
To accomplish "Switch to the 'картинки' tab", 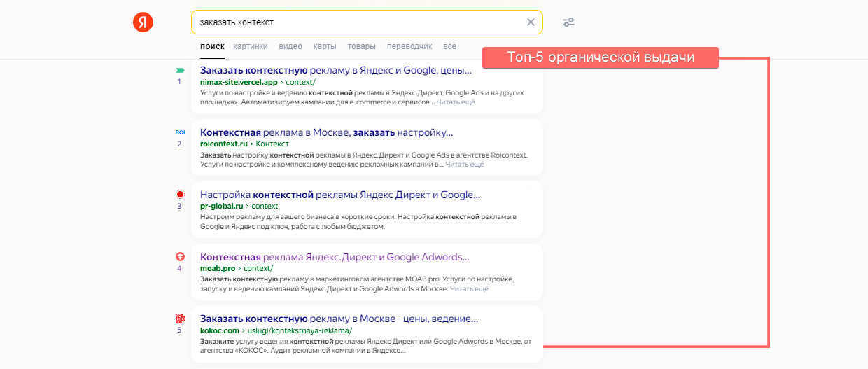I will pyautogui.click(x=251, y=46).
